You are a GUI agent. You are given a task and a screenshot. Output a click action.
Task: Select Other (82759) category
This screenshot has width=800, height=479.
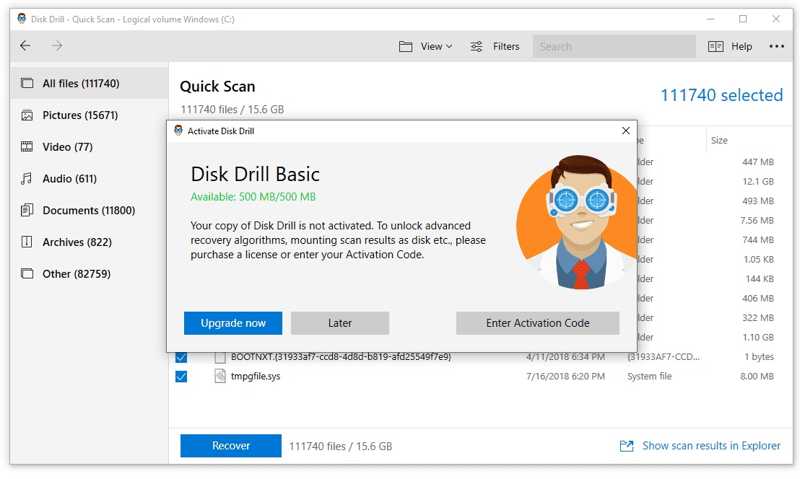coord(89,274)
